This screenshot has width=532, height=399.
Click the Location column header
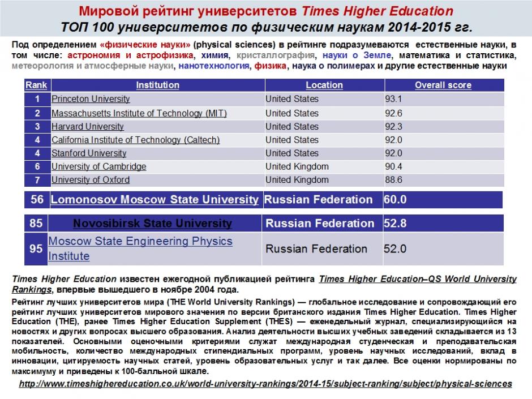[x=324, y=85]
